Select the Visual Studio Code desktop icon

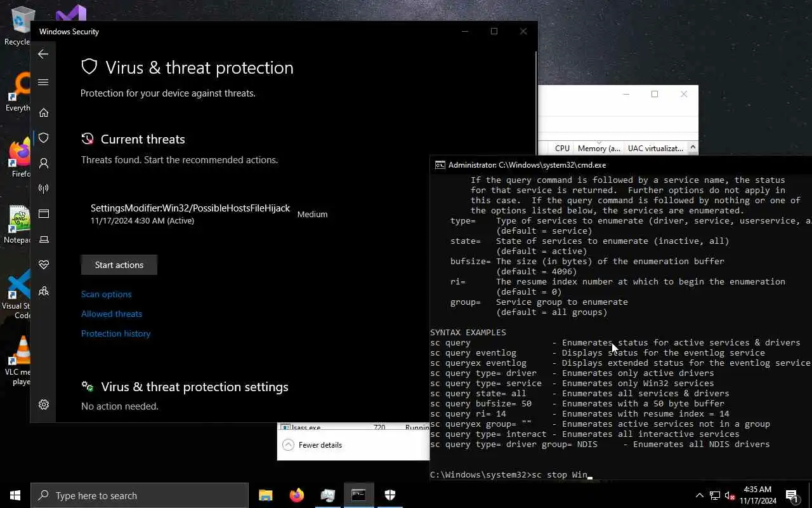pos(18,293)
